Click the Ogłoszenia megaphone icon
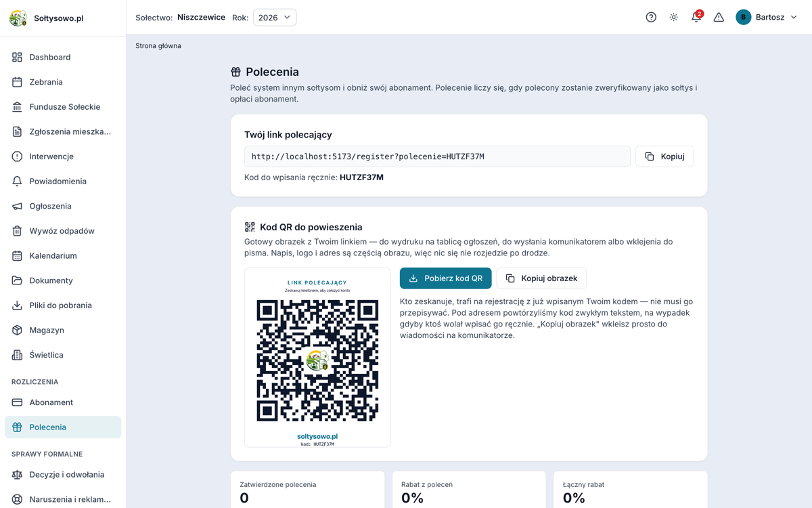 pyautogui.click(x=17, y=206)
